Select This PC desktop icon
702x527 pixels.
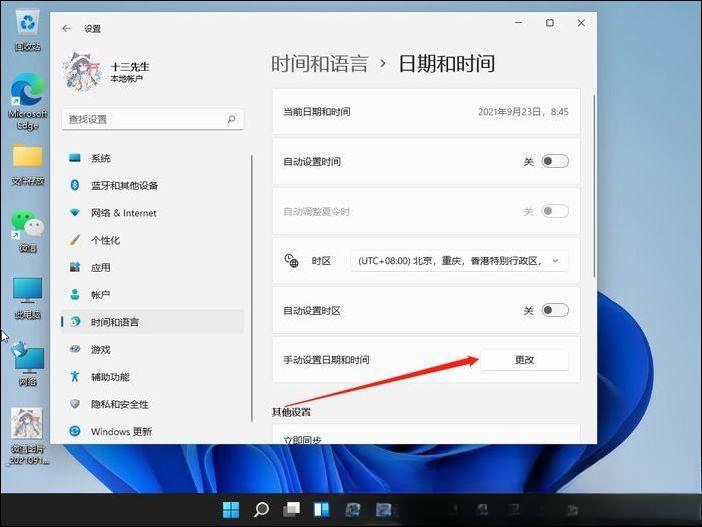[x=28, y=298]
